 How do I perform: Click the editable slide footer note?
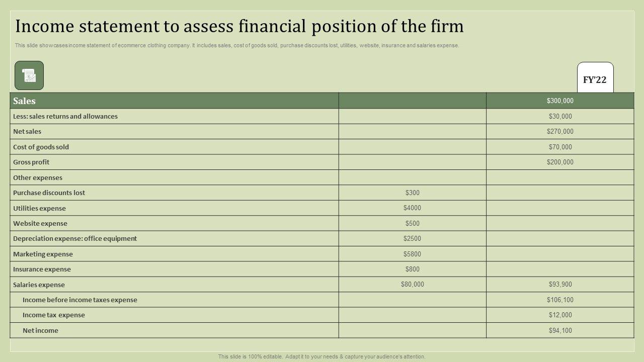[x=321, y=356]
